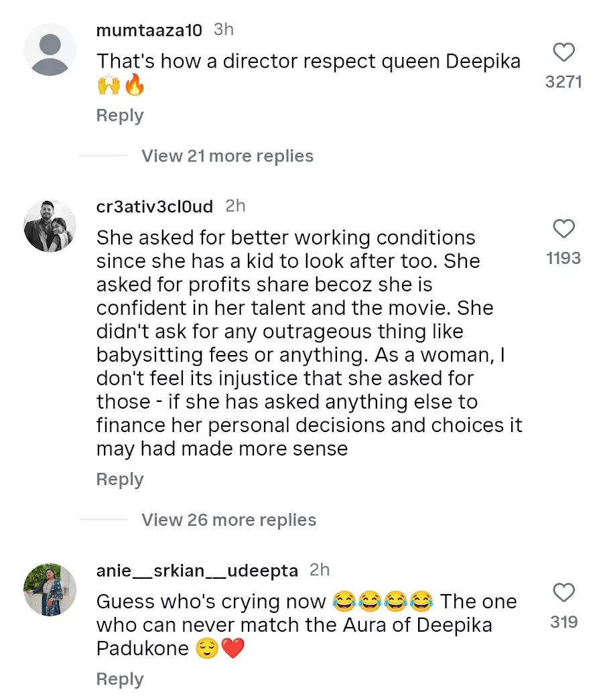
Task: Reply to cr3ativ3cl0ud's long comment
Action: click(120, 479)
